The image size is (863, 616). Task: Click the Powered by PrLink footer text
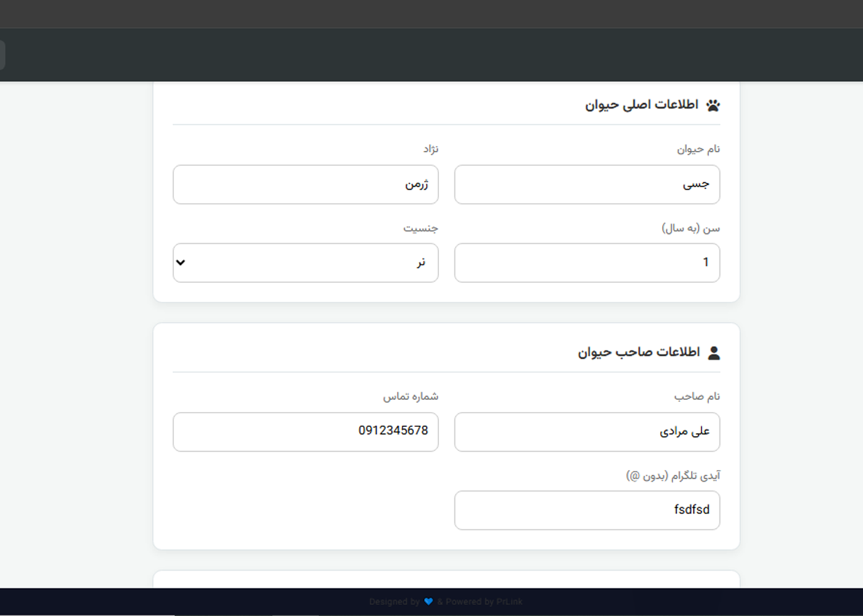coord(484,602)
